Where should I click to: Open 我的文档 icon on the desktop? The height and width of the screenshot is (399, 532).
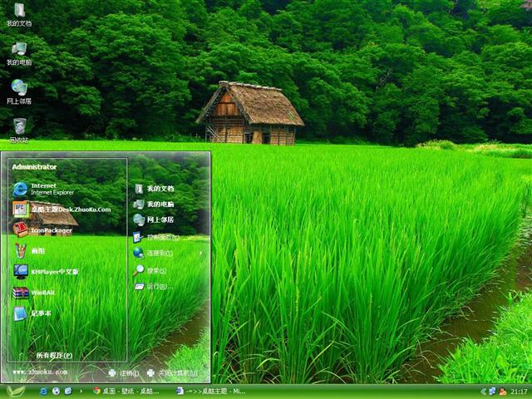19,15
